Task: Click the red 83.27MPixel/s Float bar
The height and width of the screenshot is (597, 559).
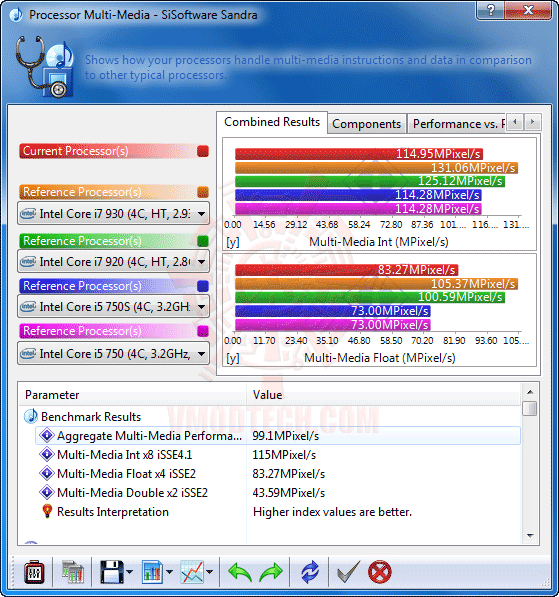Action: click(x=347, y=270)
